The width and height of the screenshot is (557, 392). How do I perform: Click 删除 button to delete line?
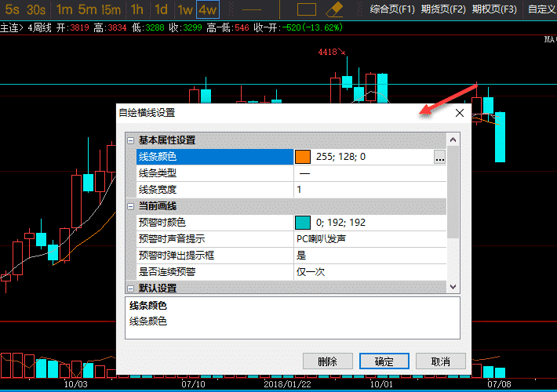coord(327,361)
